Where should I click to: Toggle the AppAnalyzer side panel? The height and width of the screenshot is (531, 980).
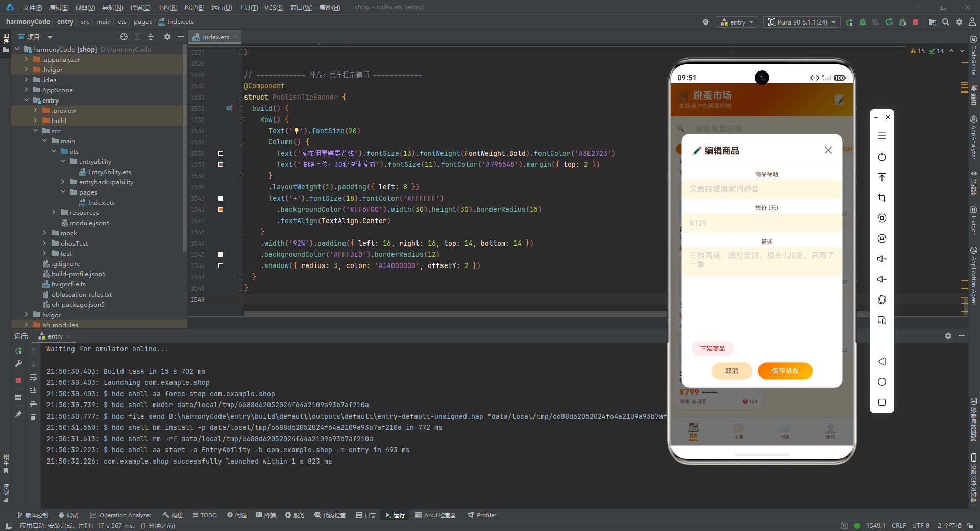(974, 137)
